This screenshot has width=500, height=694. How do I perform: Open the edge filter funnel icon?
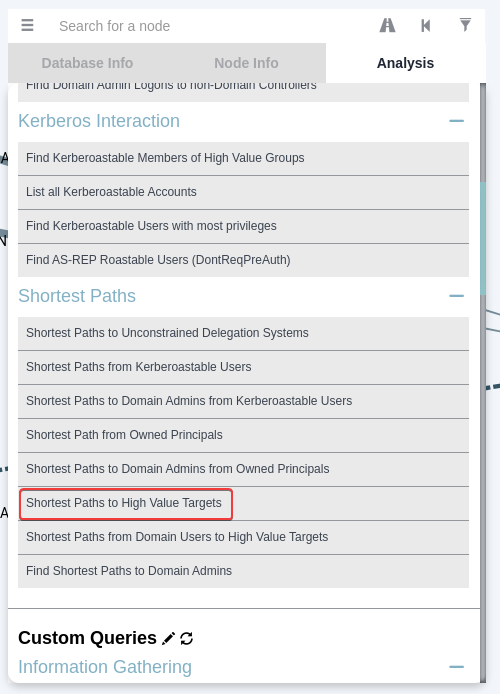[465, 25]
